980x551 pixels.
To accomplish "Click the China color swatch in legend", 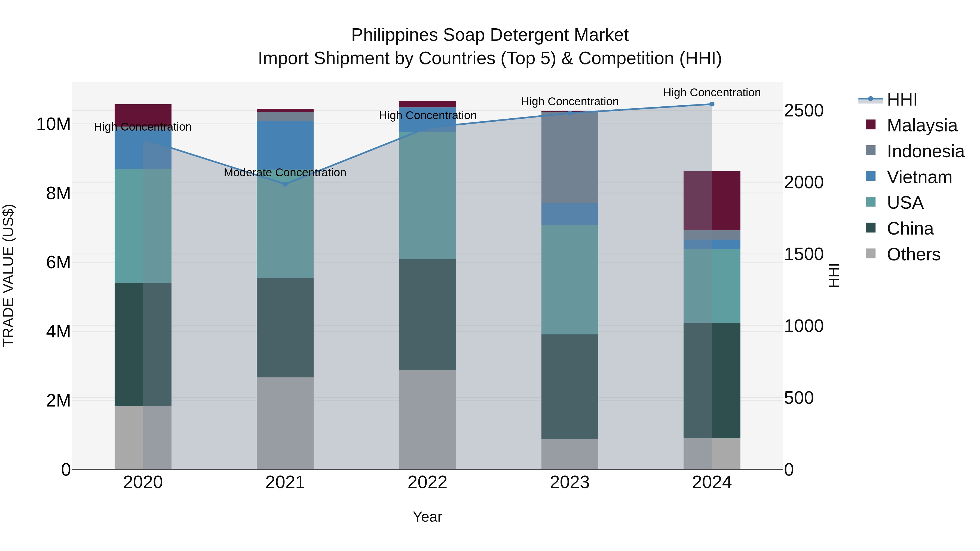I will point(871,227).
